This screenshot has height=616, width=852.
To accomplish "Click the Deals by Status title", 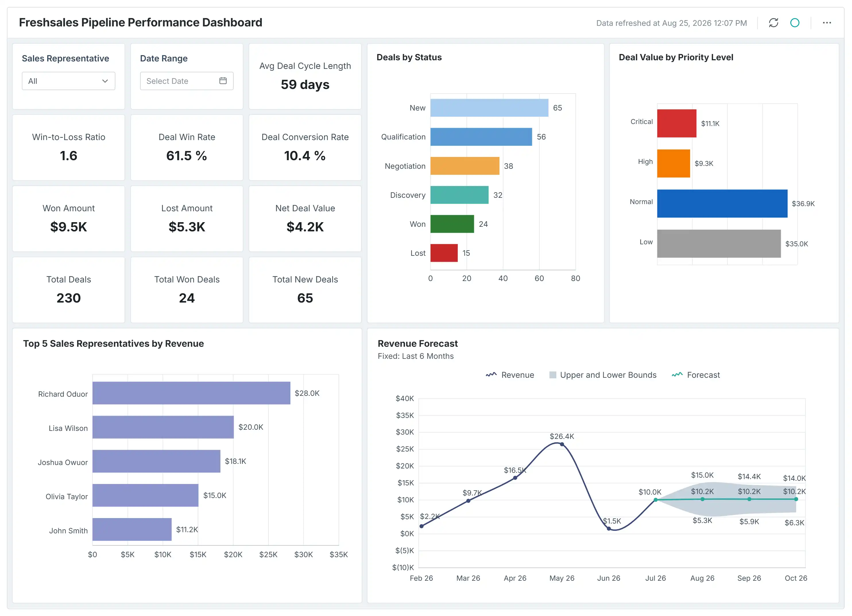I will [x=409, y=57].
